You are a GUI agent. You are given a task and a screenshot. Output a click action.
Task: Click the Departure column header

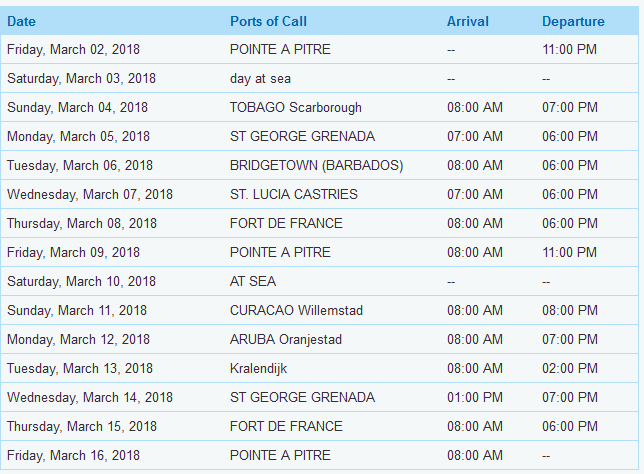pyautogui.click(x=573, y=21)
